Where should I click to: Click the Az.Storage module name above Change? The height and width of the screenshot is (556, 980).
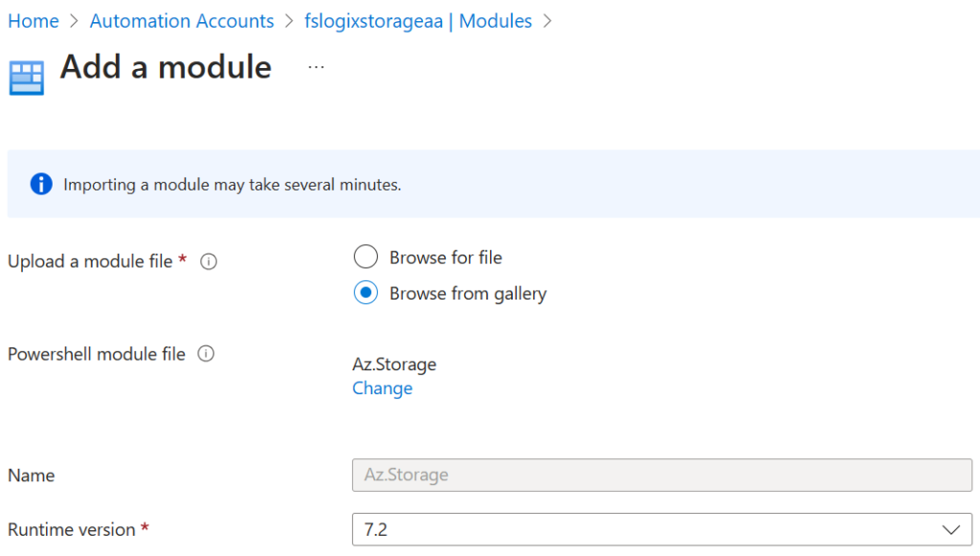(394, 365)
